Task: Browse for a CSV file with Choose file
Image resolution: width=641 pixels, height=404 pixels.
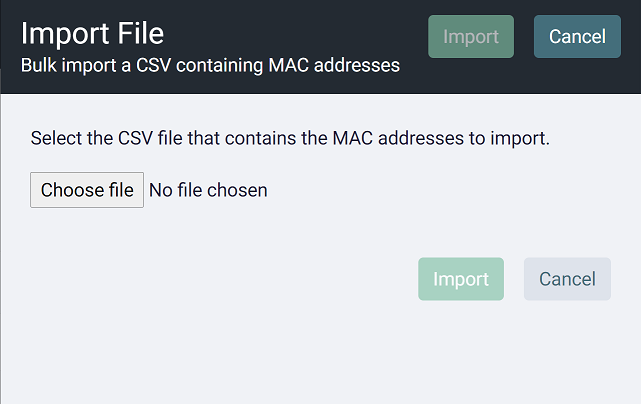Action: pyautogui.click(x=87, y=190)
